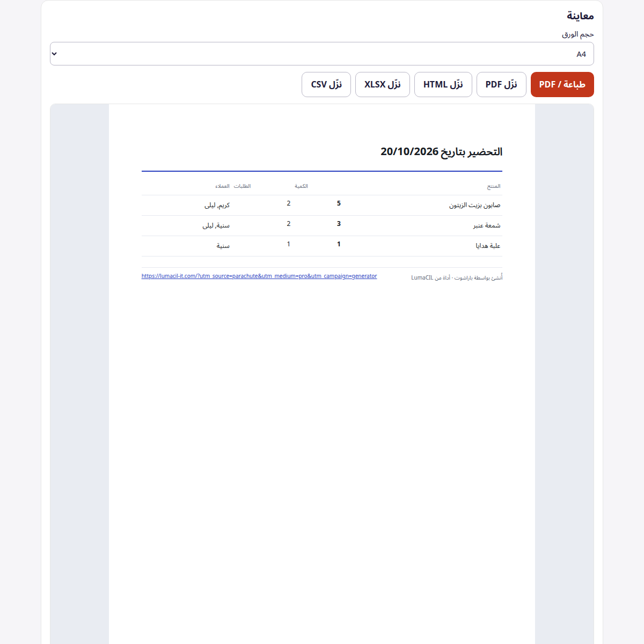This screenshot has height=644, width=644.
Task: Select product cell علبة هدايا
Action: tap(488, 246)
